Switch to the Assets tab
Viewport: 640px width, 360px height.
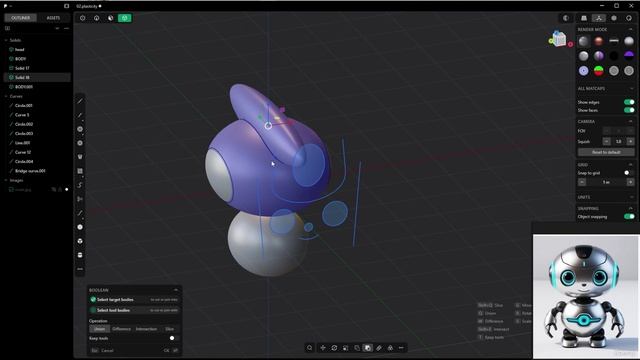point(53,18)
